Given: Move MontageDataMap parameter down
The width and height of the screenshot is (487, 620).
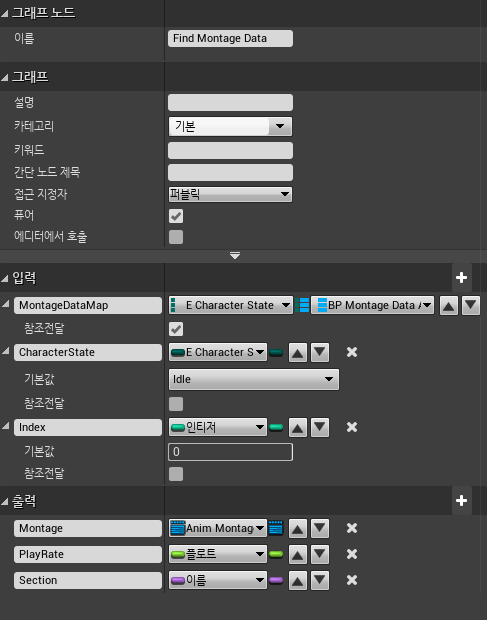Looking at the screenshot, I should pyautogui.click(x=471, y=305).
